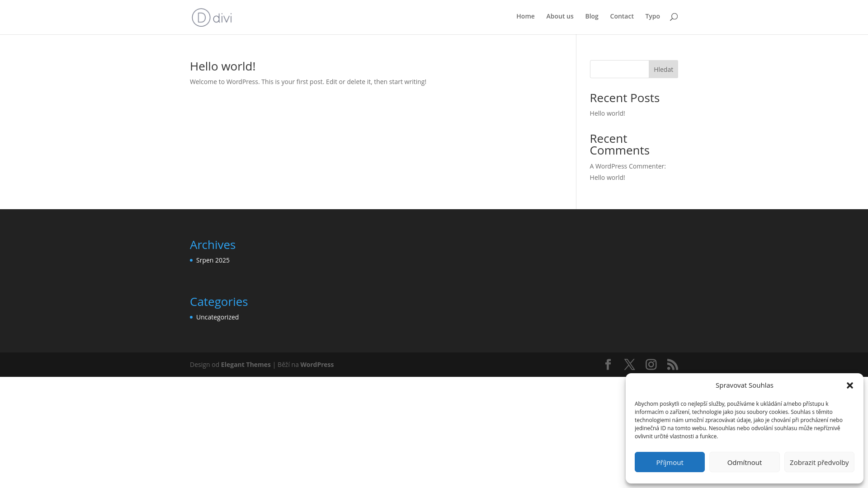This screenshot has height=488, width=868.
Task: Open the Blog menu item
Action: 592,16
